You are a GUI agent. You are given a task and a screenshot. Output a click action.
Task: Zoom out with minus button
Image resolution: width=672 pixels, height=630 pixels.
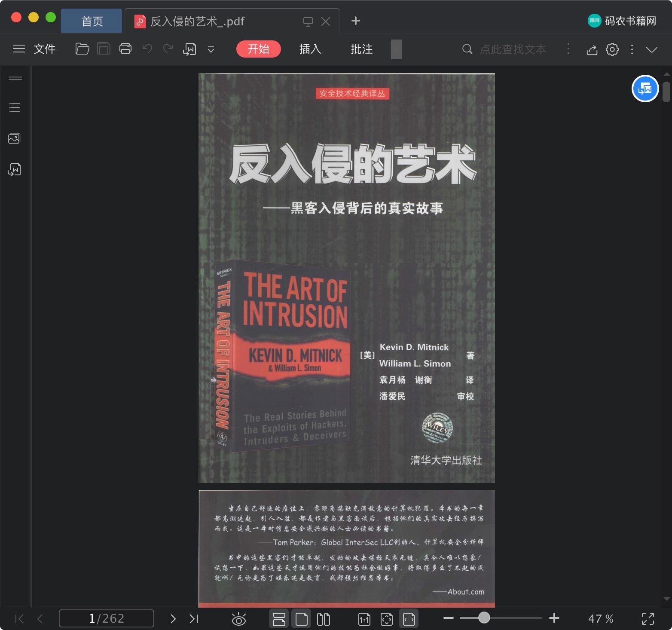click(449, 618)
